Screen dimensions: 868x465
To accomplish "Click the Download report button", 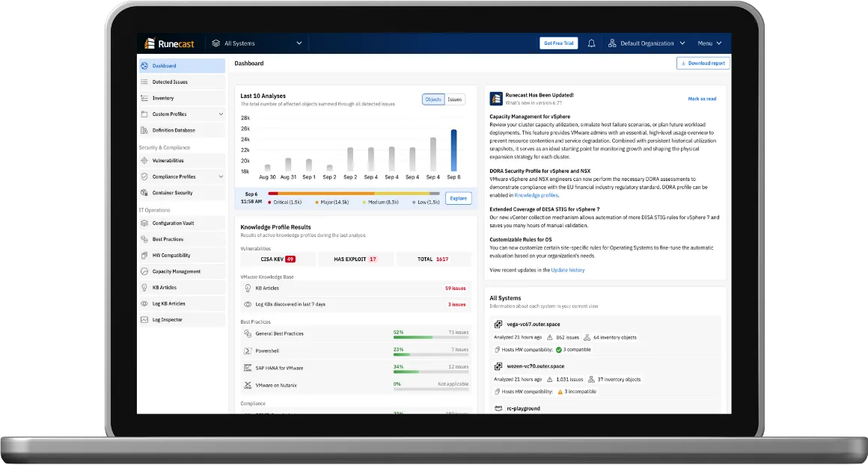I will [703, 63].
